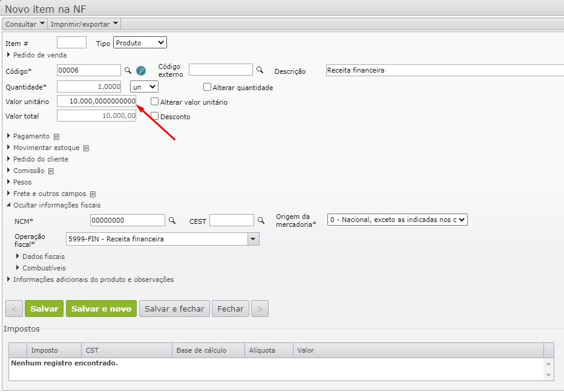Click the Imposto column header
This screenshot has height=392, width=564.
(x=54, y=350)
